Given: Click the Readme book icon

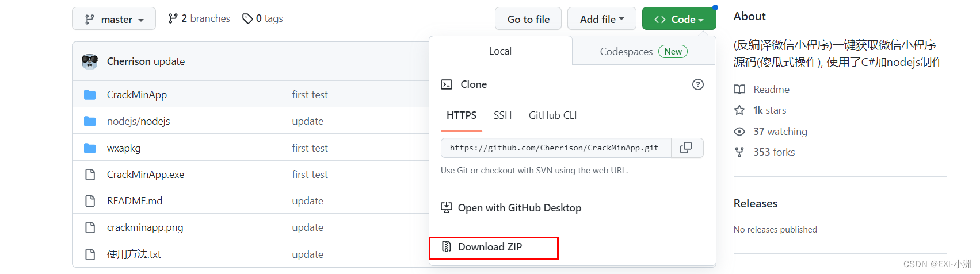Looking at the screenshot, I should tap(739, 90).
